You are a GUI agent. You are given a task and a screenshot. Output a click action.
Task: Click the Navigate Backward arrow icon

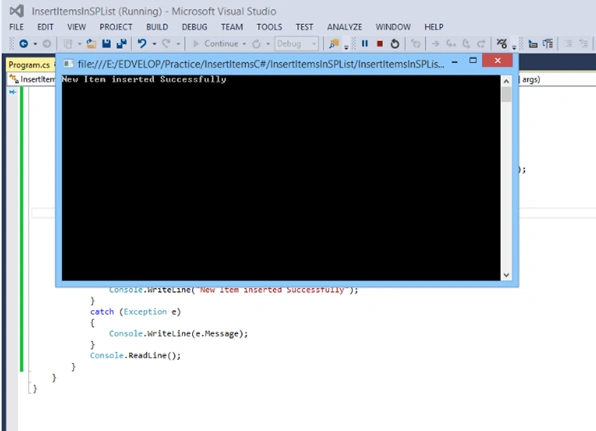24,44
